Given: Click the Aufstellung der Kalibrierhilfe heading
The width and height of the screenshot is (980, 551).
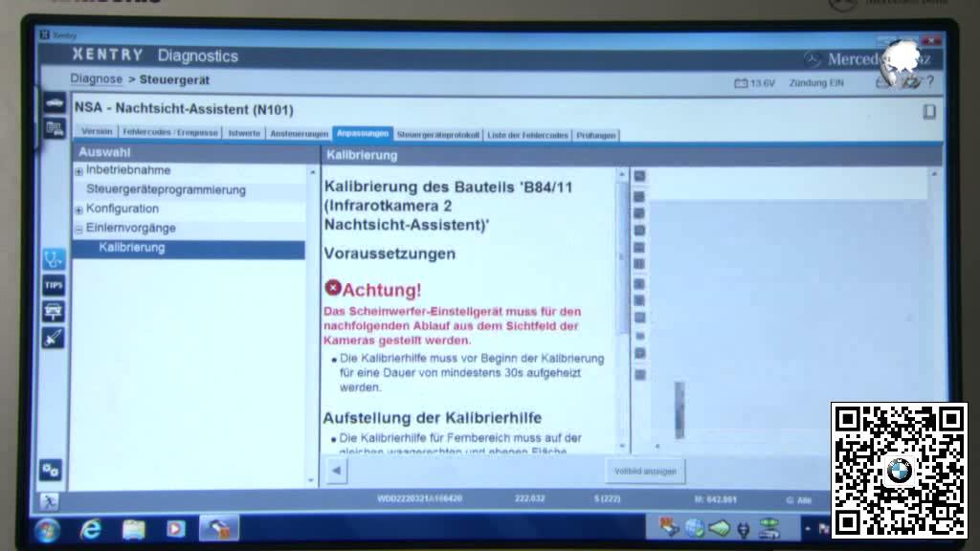Looking at the screenshot, I should (433, 417).
